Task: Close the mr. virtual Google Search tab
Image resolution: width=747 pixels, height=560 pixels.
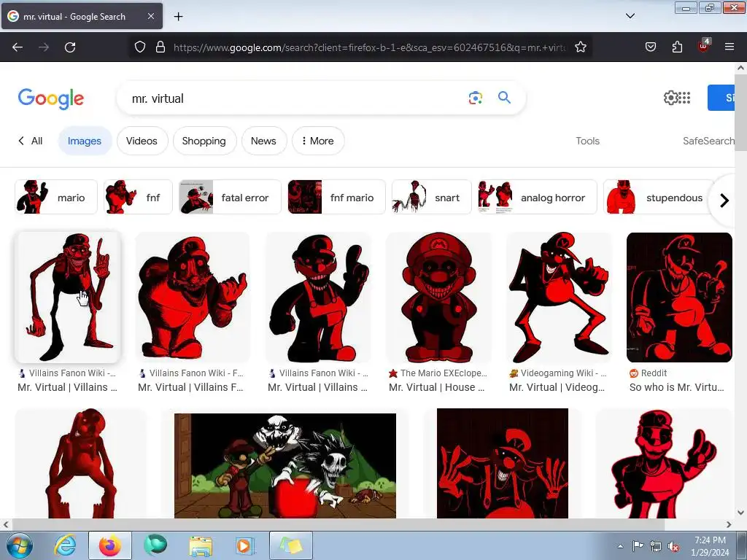Action: (x=150, y=16)
